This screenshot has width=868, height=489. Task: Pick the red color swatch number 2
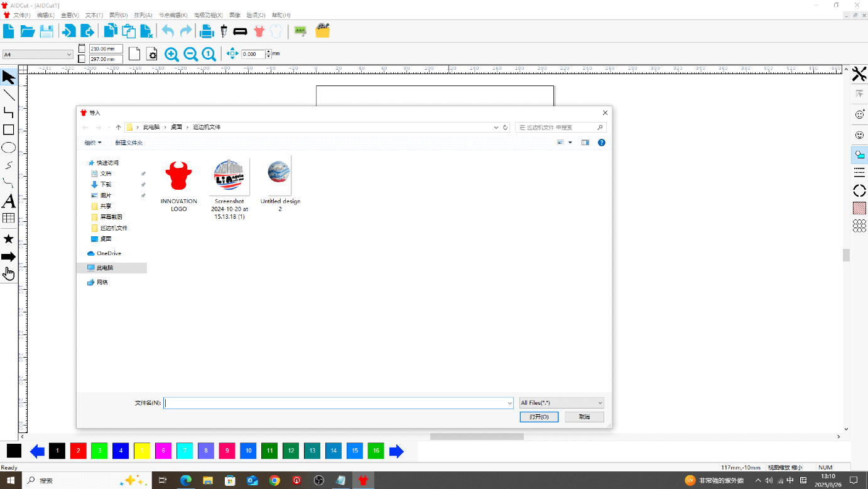pyautogui.click(x=79, y=451)
